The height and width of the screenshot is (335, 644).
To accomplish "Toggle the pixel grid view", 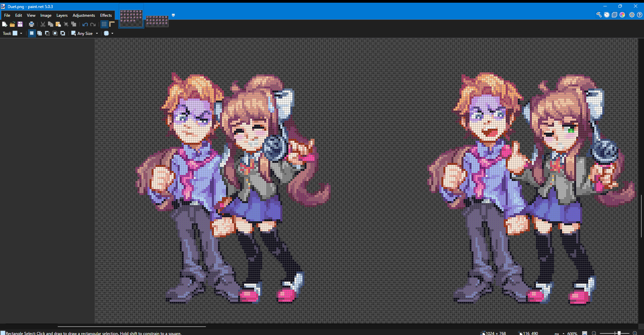I will point(104,24).
